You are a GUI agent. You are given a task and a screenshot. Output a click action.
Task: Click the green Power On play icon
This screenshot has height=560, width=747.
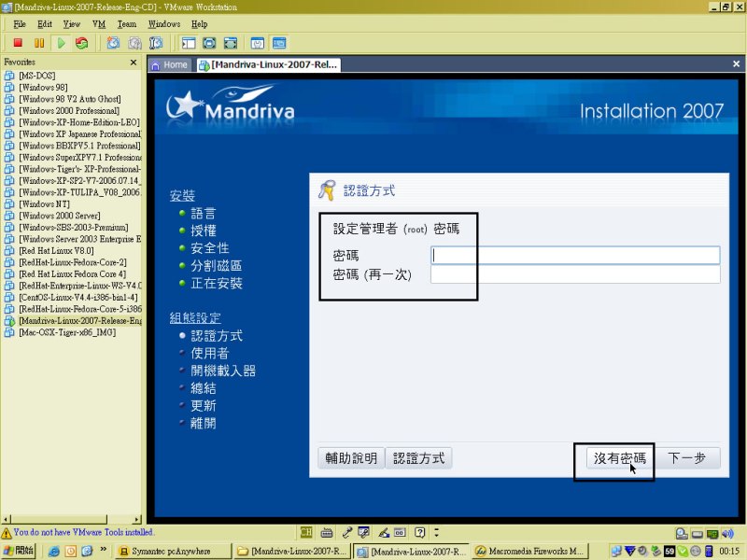click(x=61, y=43)
